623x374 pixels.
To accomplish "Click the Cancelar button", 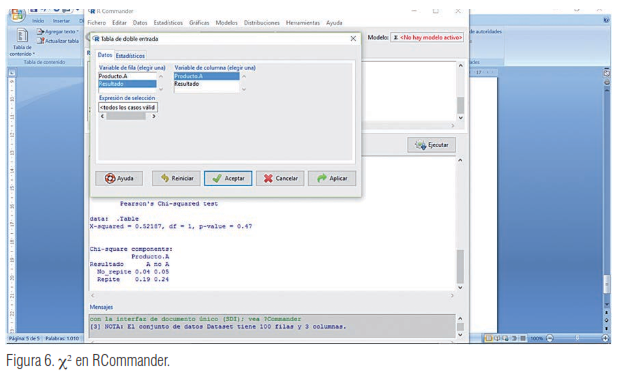I will [280, 178].
